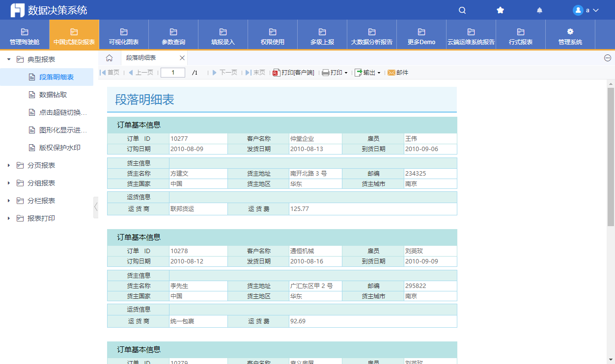
Task: Collapse the left sidebar panel handle
Action: (x=96, y=207)
